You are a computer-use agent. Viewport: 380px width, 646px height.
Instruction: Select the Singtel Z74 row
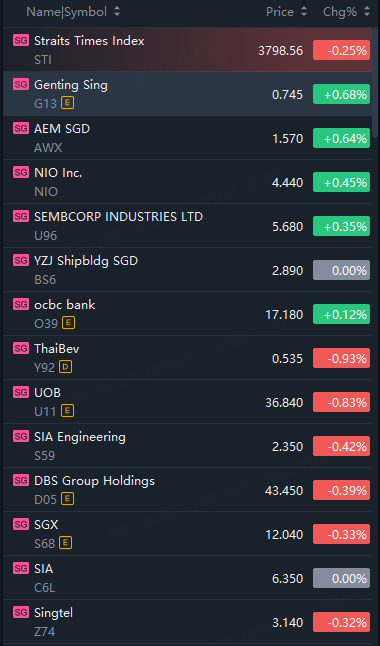point(188,622)
